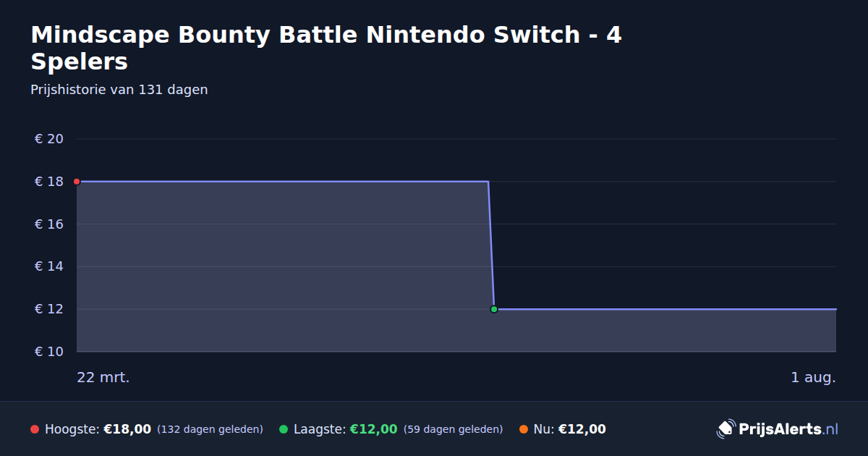The width and height of the screenshot is (868, 456).
Task: Click the PrijsAlerts tag logo icon
Action: [726, 429]
